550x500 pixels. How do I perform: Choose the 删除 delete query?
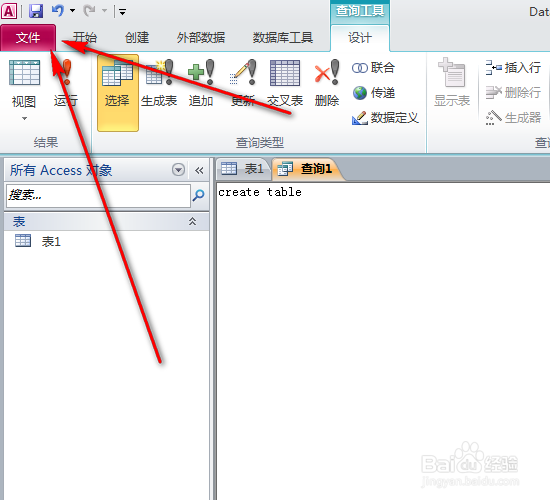(x=327, y=84)
